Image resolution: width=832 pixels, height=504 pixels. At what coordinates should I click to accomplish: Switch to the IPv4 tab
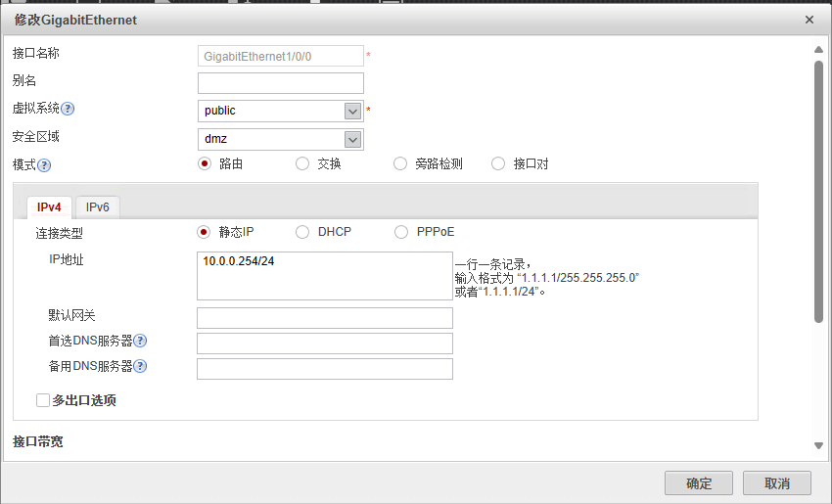49,206
